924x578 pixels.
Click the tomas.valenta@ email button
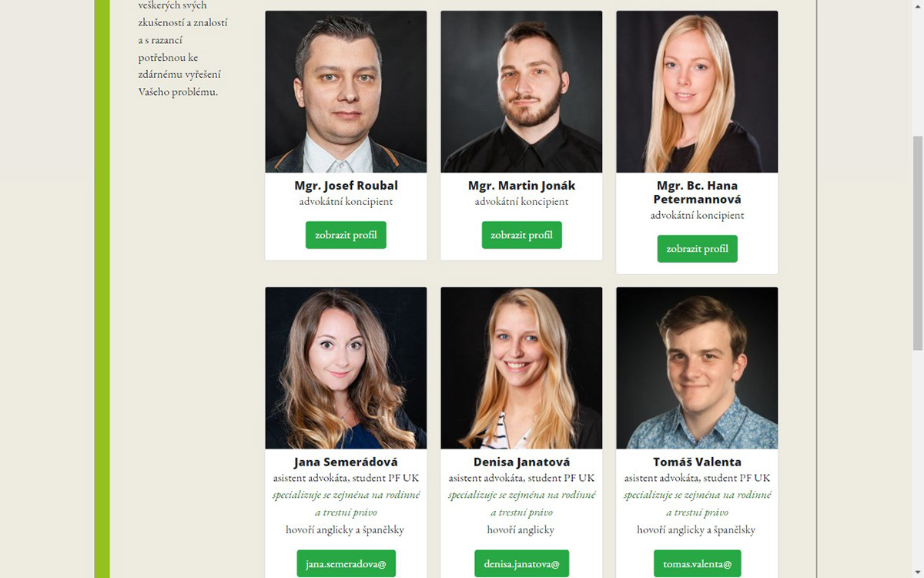[x=697, y=564]
